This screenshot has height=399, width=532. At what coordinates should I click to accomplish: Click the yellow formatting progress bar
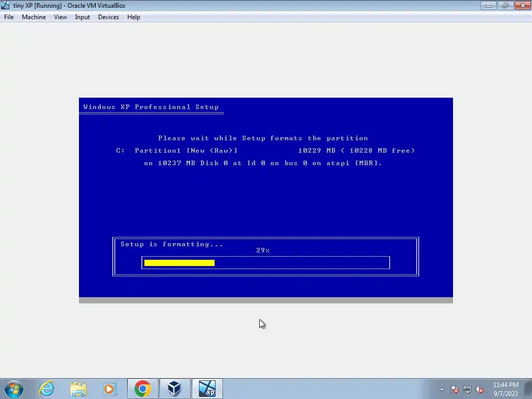point(179,263)
